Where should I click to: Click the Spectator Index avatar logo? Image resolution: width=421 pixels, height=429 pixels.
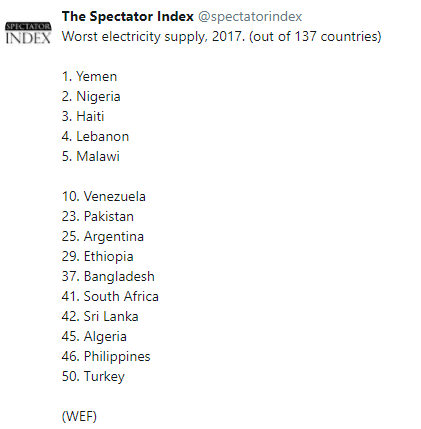(x=28, y=33)
